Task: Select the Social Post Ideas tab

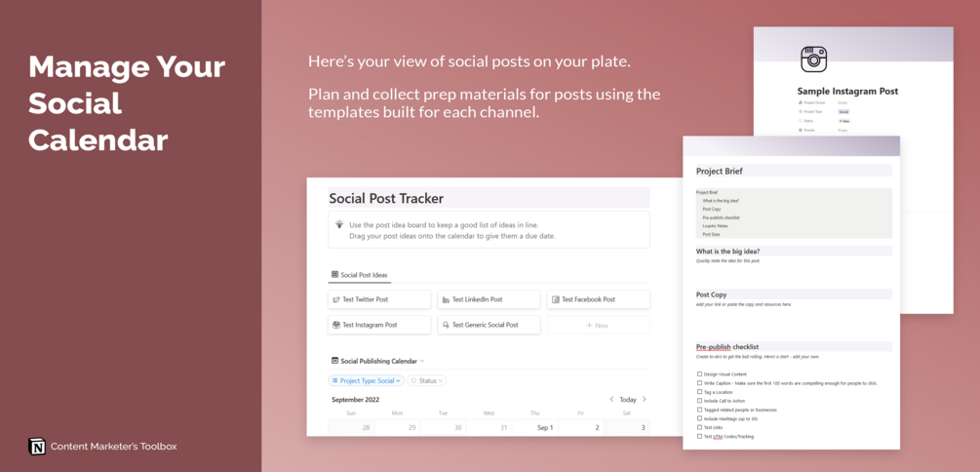Action: [360, 274]
